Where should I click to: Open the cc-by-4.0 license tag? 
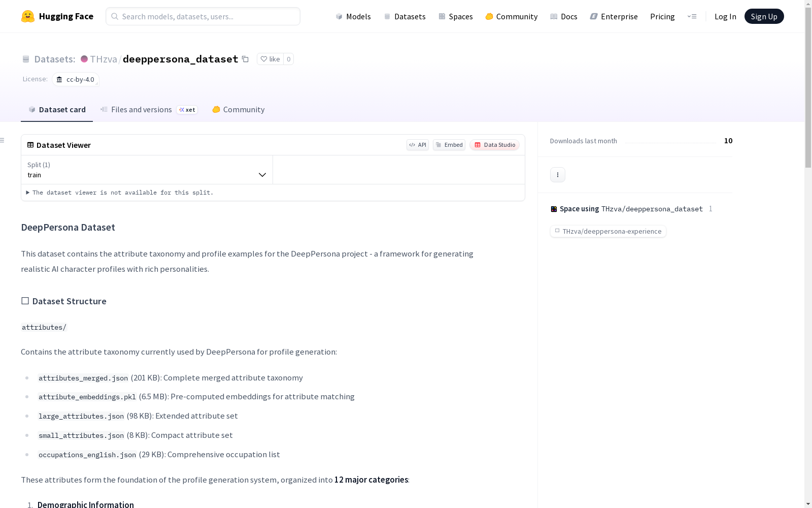[x=76, y=79]
